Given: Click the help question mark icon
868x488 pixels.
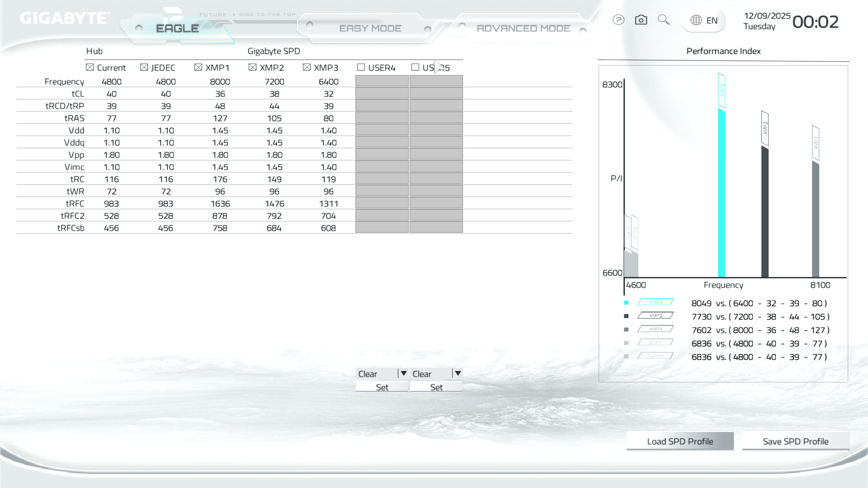Looking at the screenshot, I should [x=618, y=20].
